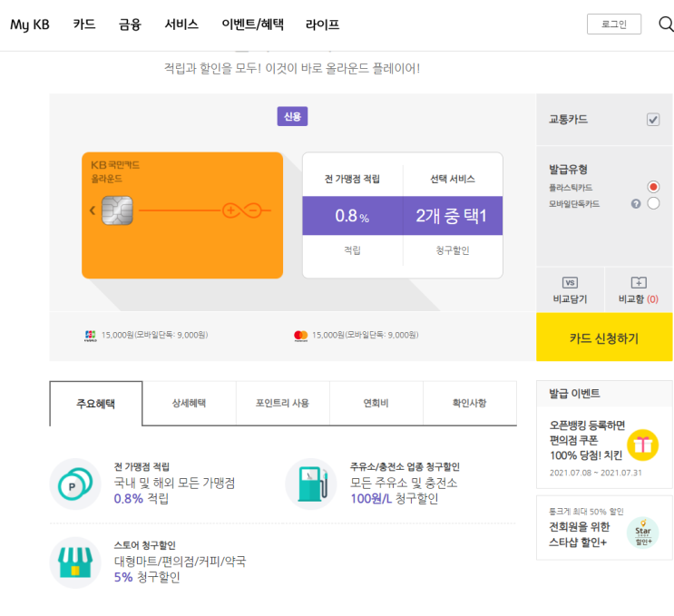Click the 카드 신청하기 button

(604, 337)
